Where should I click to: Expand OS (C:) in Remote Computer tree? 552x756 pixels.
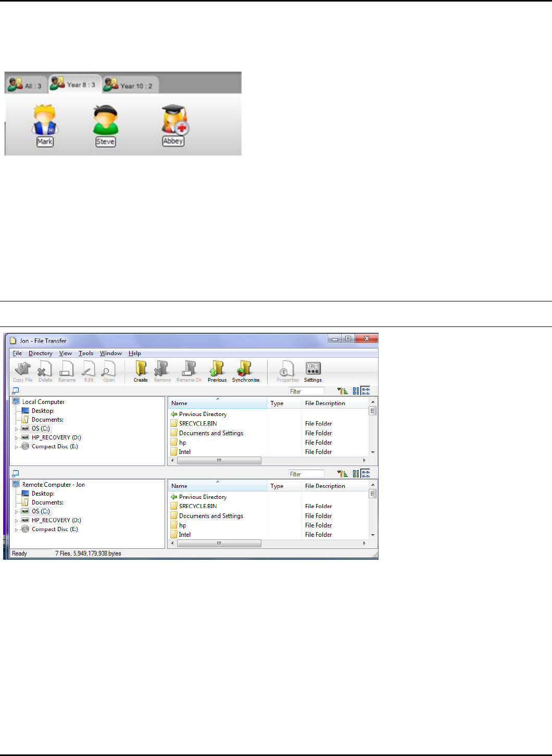(x=16, y=512)
